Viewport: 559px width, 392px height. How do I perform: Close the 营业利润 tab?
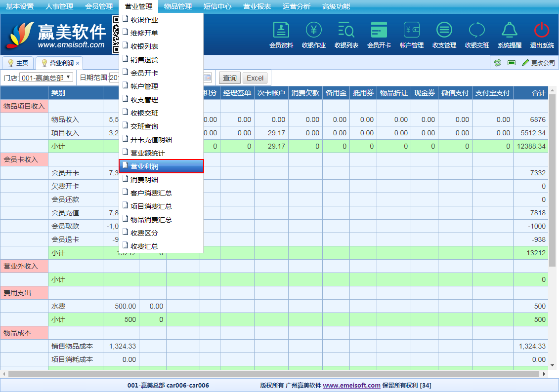coord(78,63)
